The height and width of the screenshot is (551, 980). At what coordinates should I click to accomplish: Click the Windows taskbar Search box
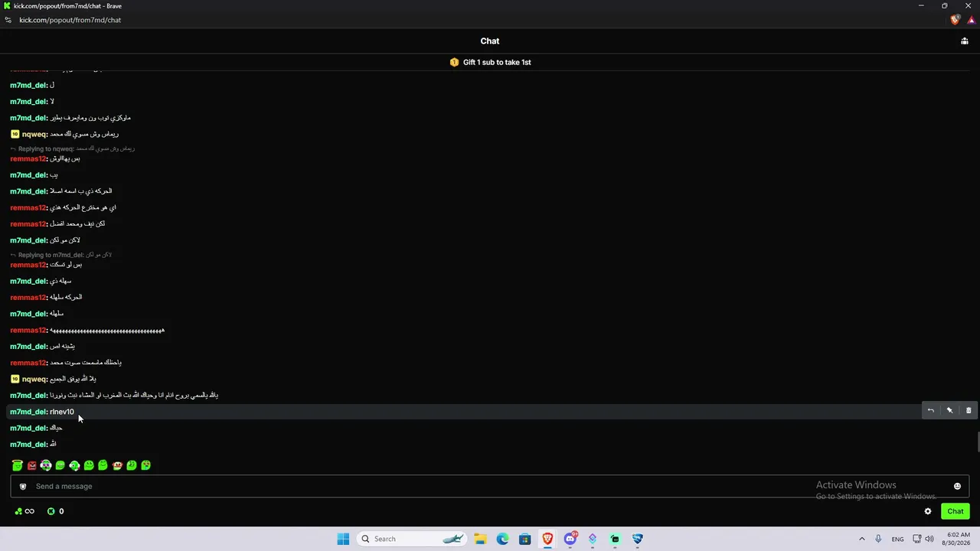[411, 539]
